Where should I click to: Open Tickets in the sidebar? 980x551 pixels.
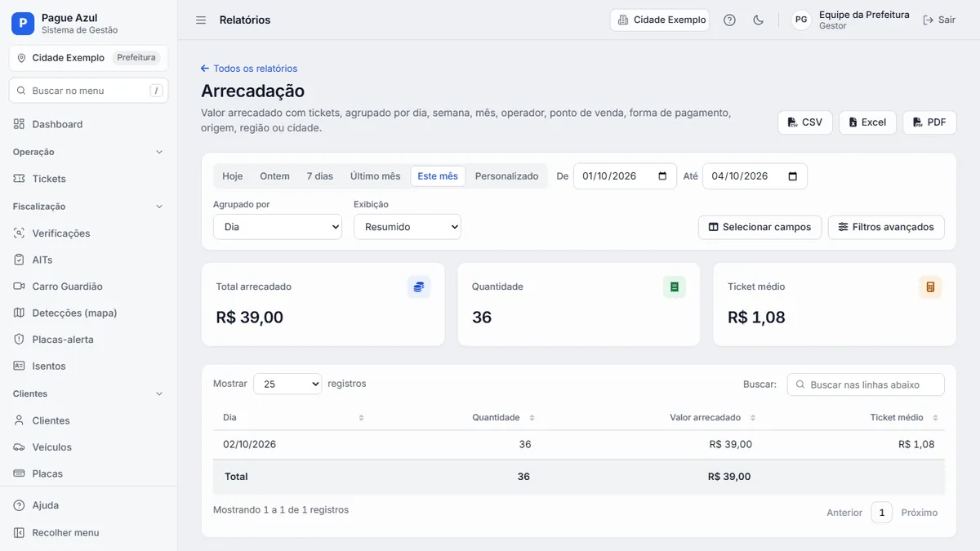click(x=88, y=179)
